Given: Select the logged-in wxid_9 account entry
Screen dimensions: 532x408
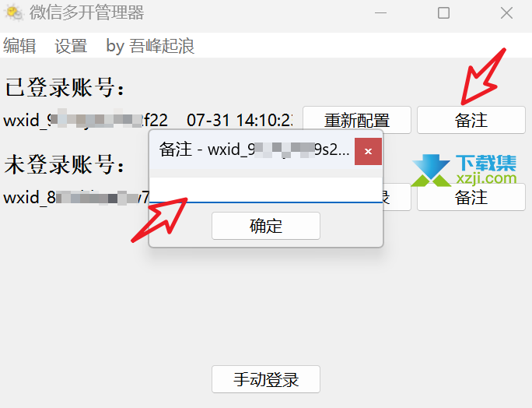Looking at the screenshot, I should (x=86, y=120).
